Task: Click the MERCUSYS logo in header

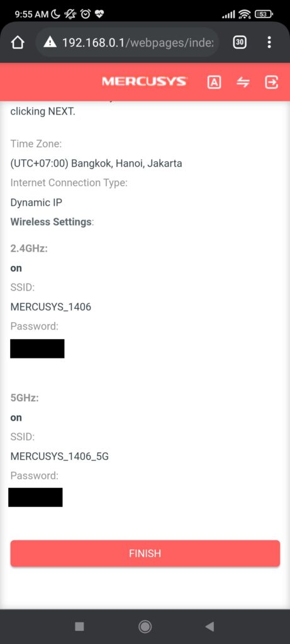Action: tap(145, 81)
